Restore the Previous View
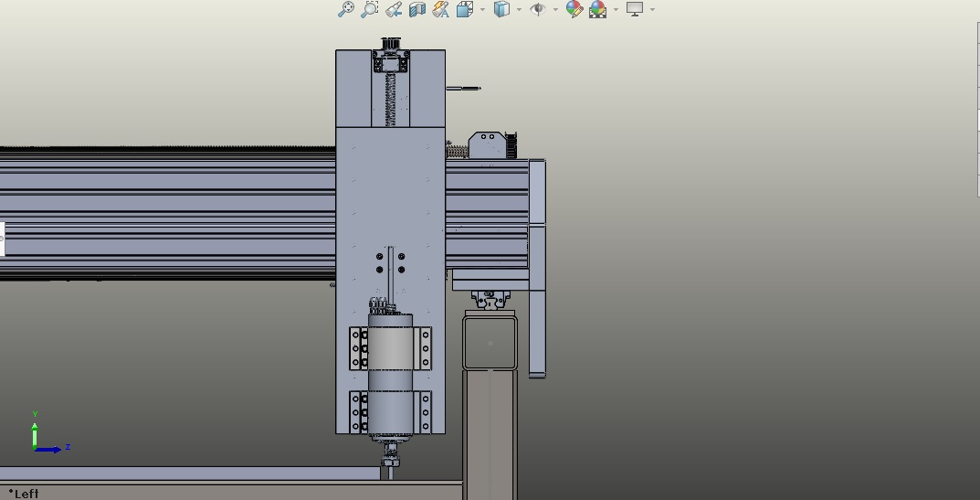This screenshot has height=500, width=980. pos(394,9)
